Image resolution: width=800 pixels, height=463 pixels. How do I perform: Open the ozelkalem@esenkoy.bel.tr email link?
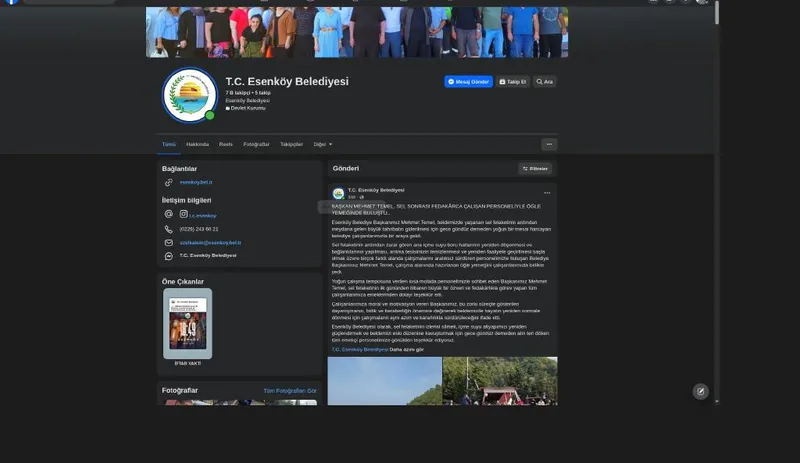click(210, 242)
